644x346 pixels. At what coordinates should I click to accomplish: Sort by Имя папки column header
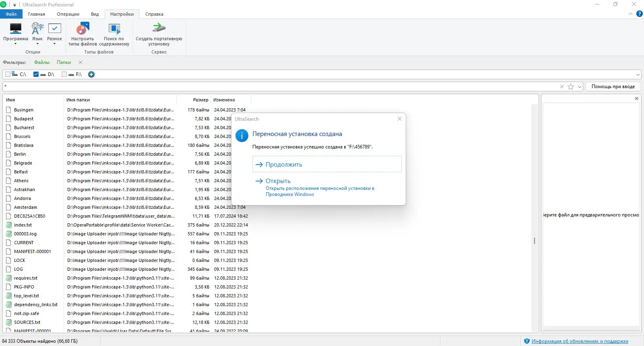pyautogui.click(x=120, y=100)
